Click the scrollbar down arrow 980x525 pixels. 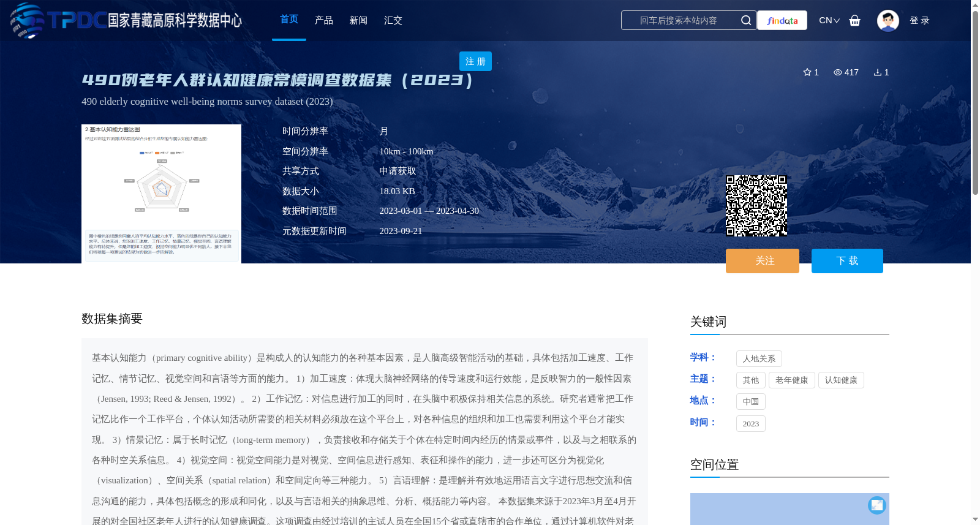[975, 519]
